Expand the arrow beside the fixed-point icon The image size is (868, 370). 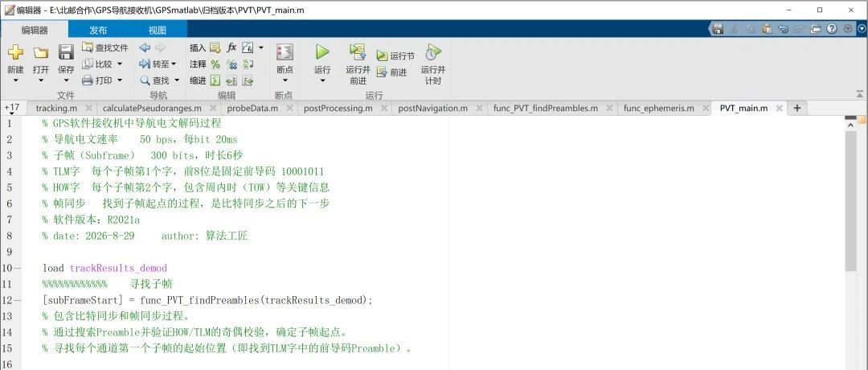pos(261,47)
